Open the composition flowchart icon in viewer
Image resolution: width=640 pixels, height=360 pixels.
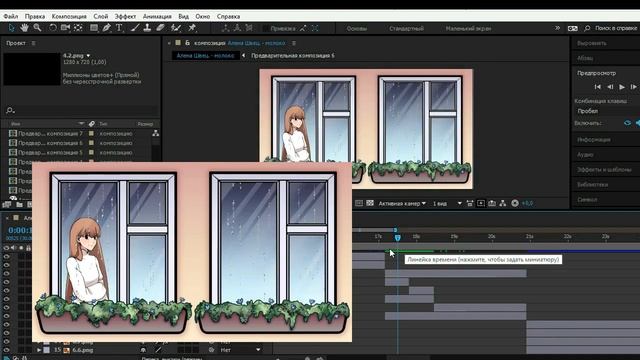pyautogui.click(x=502, y=203)
